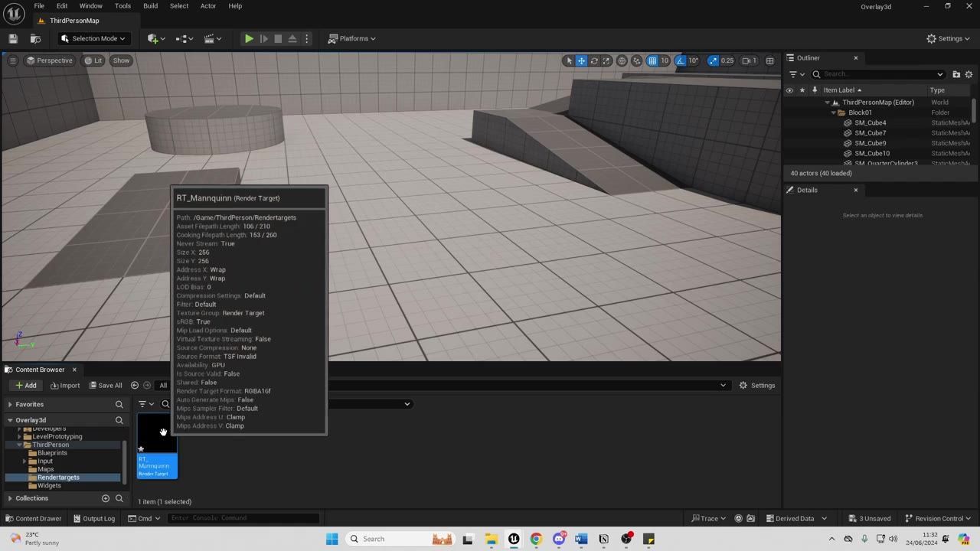980x551 pixels.
Task: Open the Output Log
Action: 94,518
